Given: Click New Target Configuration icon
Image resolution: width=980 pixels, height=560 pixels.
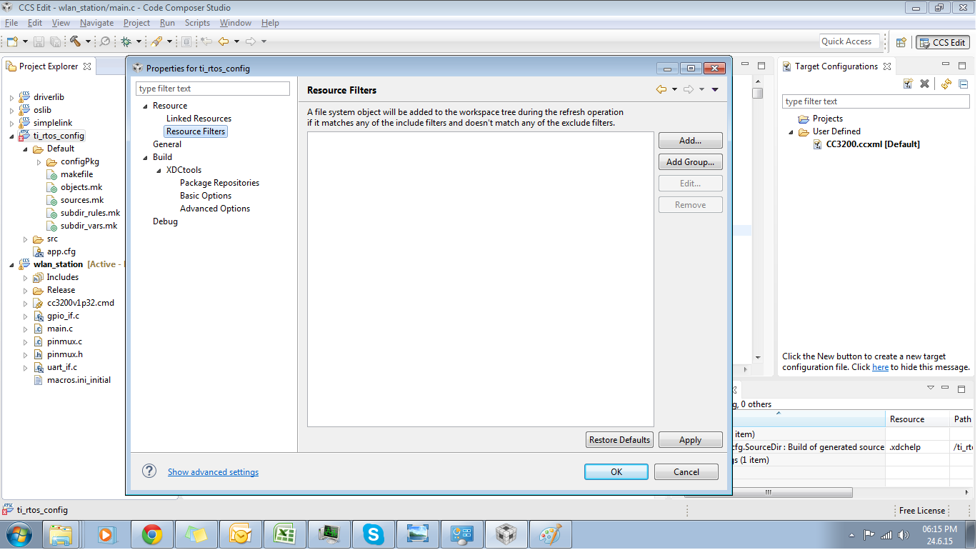Looking at the screenshot, I should click(908, 84).
